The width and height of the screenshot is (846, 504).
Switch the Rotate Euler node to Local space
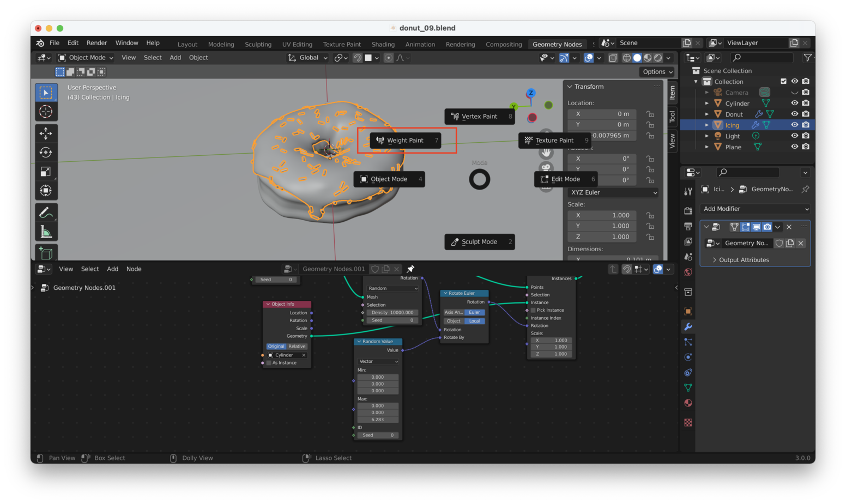tap(474, 321)
